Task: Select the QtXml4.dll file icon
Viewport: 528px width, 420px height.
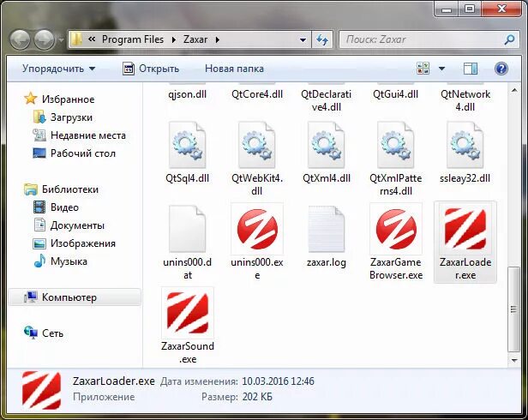Action: (326, 145)
